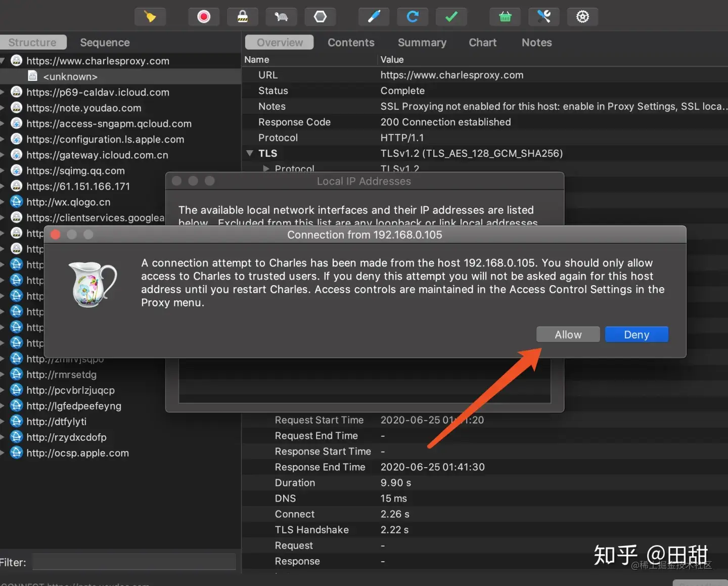Screen dimensions: 728x586
Task: Click the green basket icon
Action: coord(505,17)
